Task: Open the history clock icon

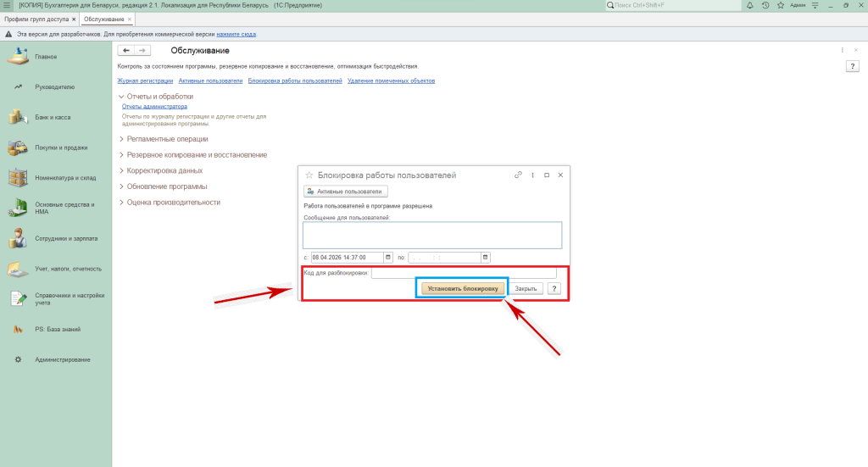Action: (x=765, y=5)
